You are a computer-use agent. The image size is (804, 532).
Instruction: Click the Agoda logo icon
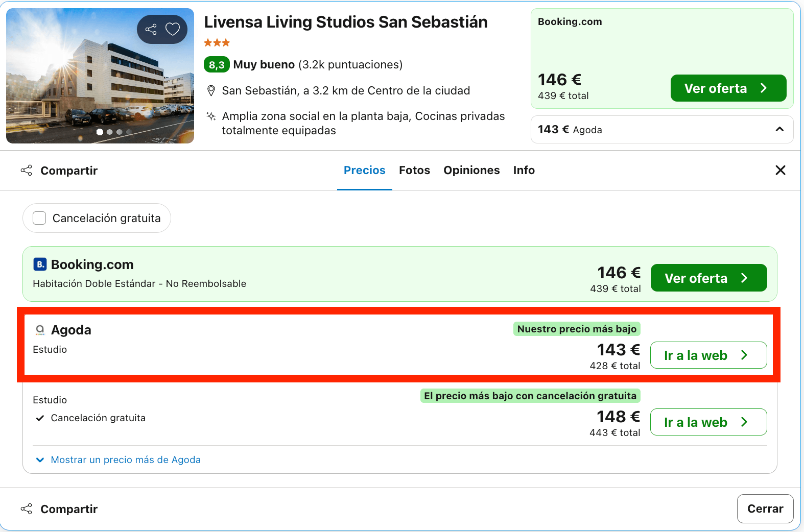click(x=40, y=330)
